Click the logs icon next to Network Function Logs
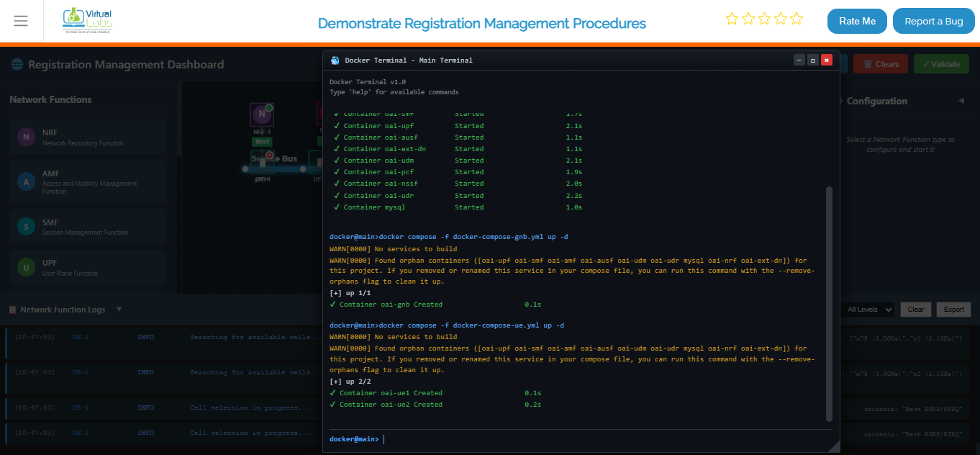The height and width of the screenshot is (455, 980). (12, 309)
